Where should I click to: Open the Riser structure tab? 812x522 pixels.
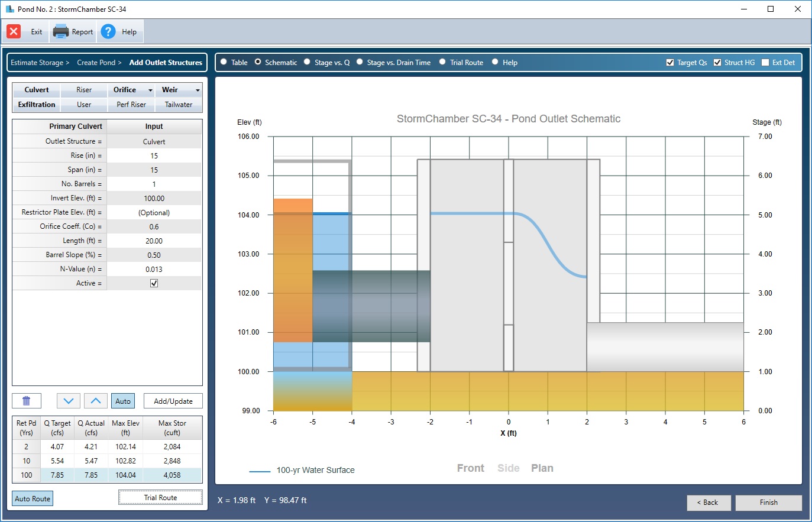[x=84, y=90]
